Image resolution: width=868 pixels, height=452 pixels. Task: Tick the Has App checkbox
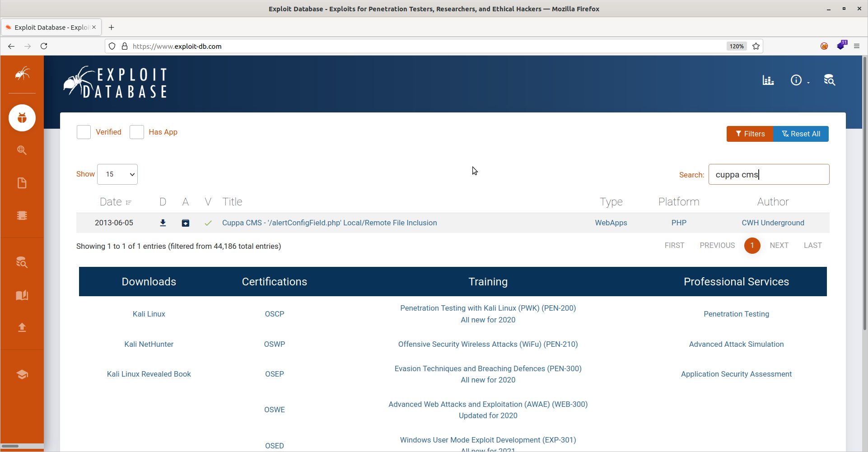click(x=136, y=132)
